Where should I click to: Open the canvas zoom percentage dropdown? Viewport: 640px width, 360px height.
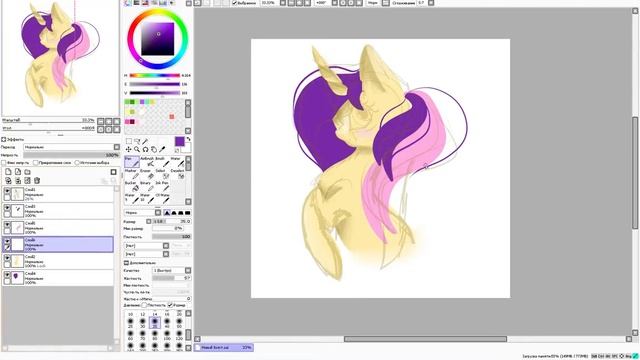click(x=282, y=3)
